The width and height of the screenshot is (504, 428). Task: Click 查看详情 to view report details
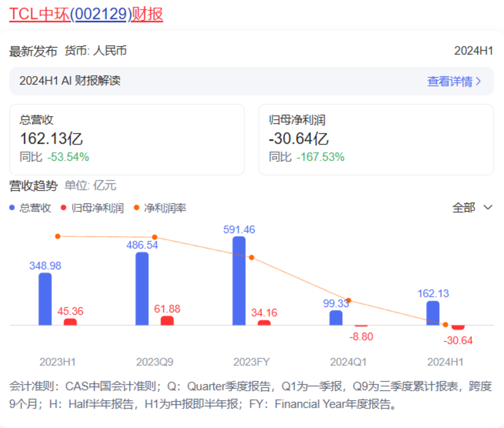click(x=449, y=81)
